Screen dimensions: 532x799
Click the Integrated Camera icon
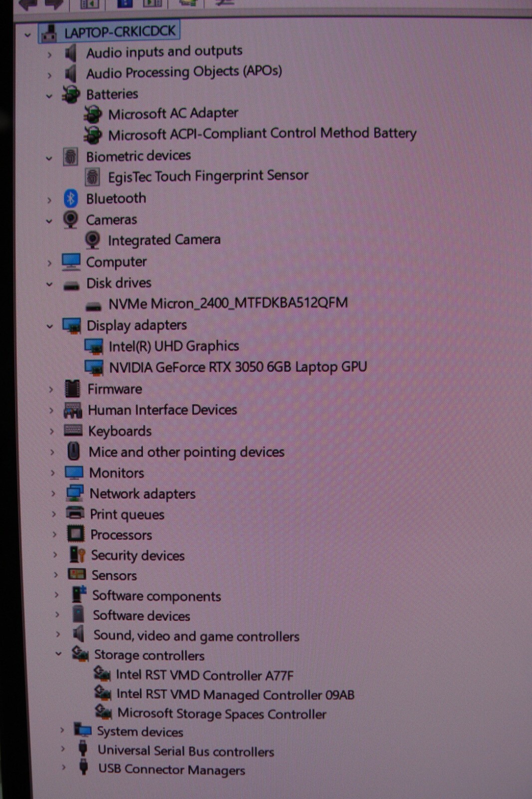92,240
